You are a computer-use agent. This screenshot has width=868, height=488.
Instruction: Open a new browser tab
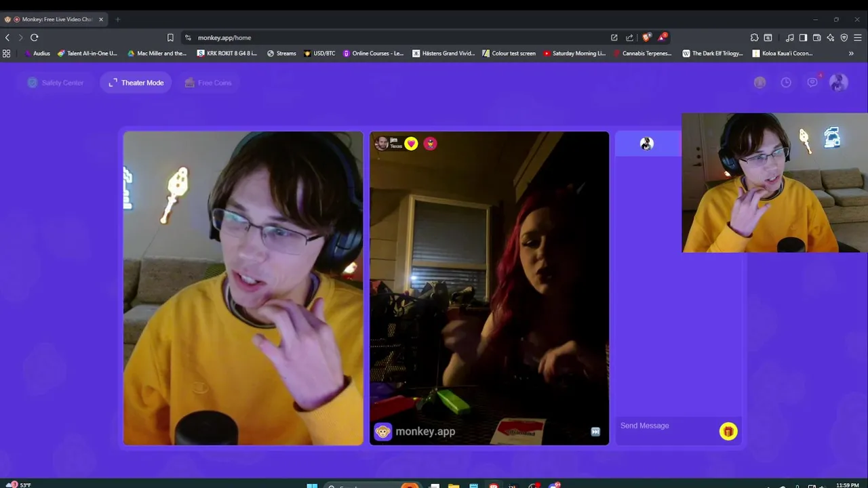tap(117, 20)
